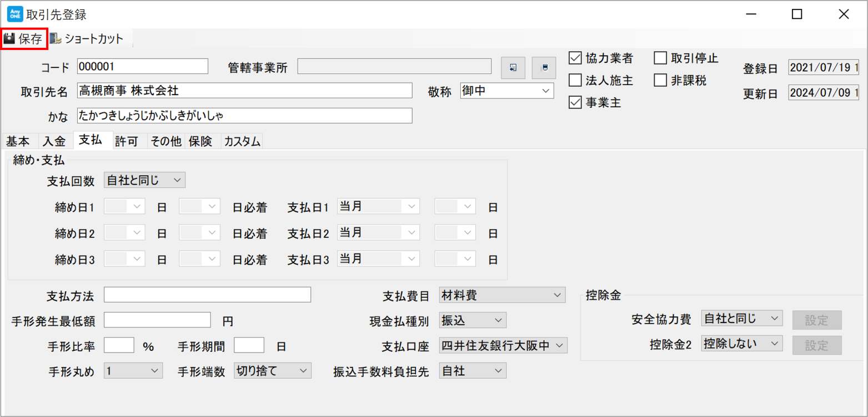This screenshot has width=868, height=417.
Task: Uncheck the 事業主 checkbox
Action: 575,103
